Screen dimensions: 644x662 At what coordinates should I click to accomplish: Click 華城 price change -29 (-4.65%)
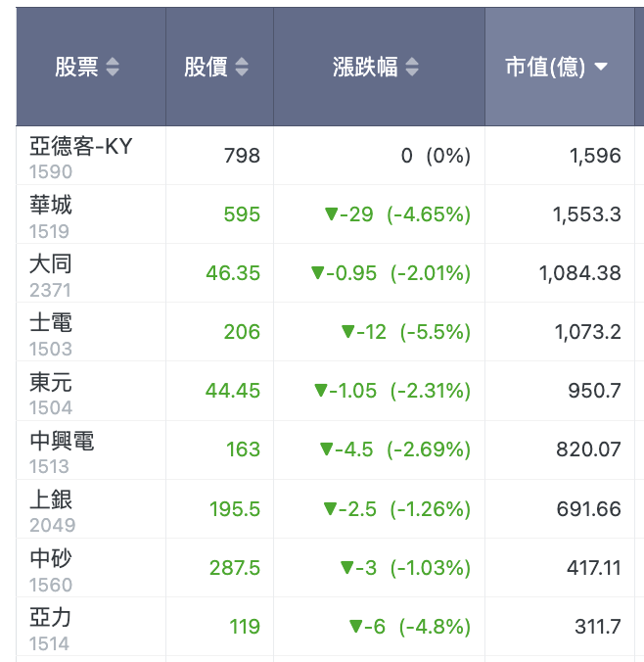coord(397,214)
